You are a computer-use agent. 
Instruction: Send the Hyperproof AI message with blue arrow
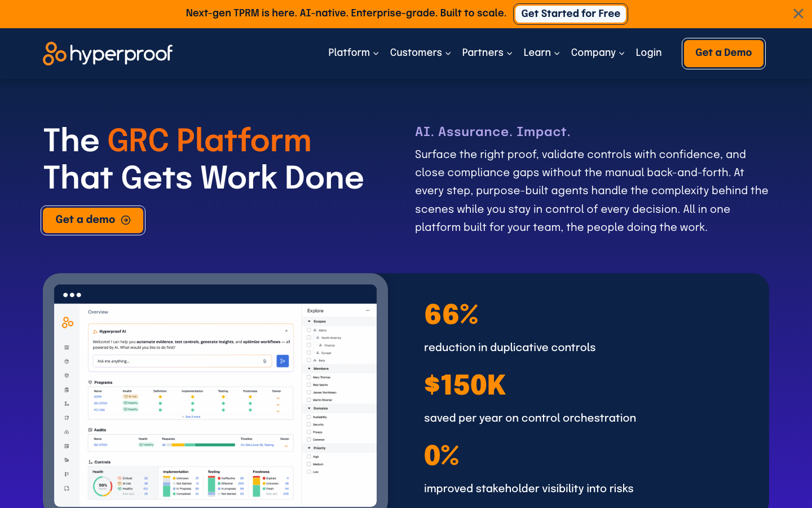283,361
